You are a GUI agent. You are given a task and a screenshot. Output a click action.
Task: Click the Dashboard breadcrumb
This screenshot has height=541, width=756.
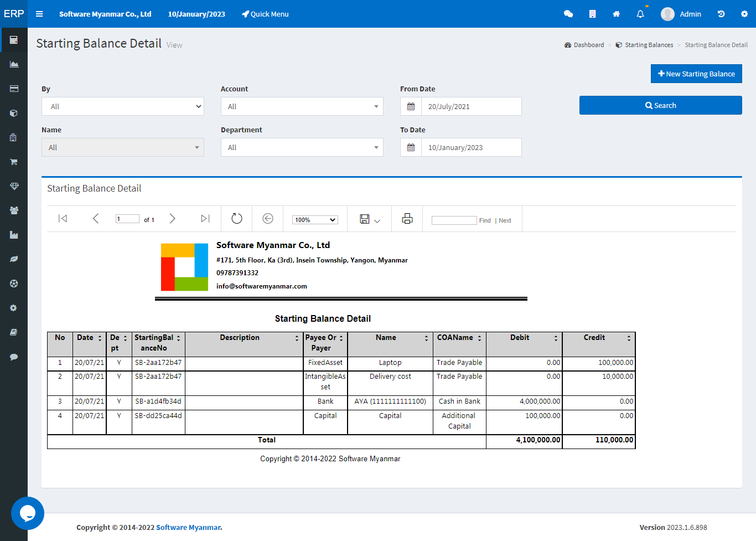(x=584, y=45)
